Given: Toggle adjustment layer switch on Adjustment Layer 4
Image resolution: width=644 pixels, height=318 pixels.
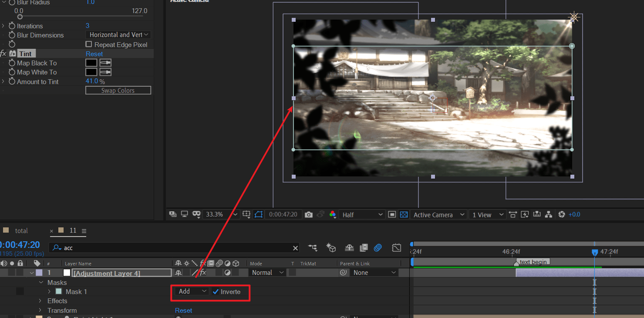Looking at the screenshot, I should (x=227, y=273).
